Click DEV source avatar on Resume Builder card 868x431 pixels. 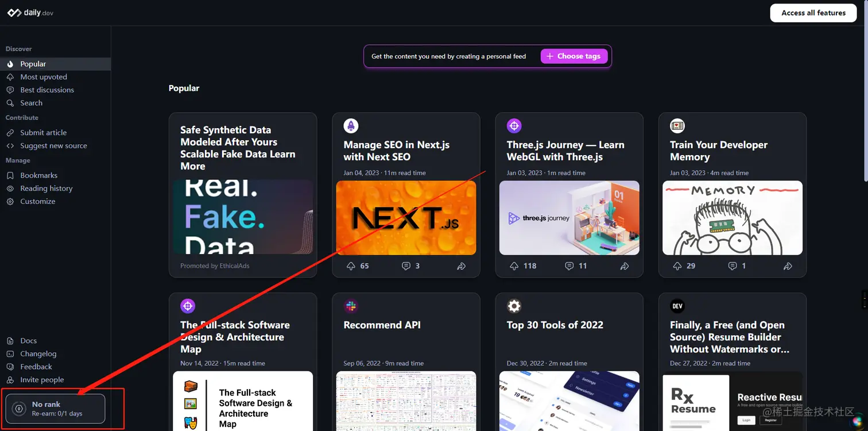(x=677, y=306)
